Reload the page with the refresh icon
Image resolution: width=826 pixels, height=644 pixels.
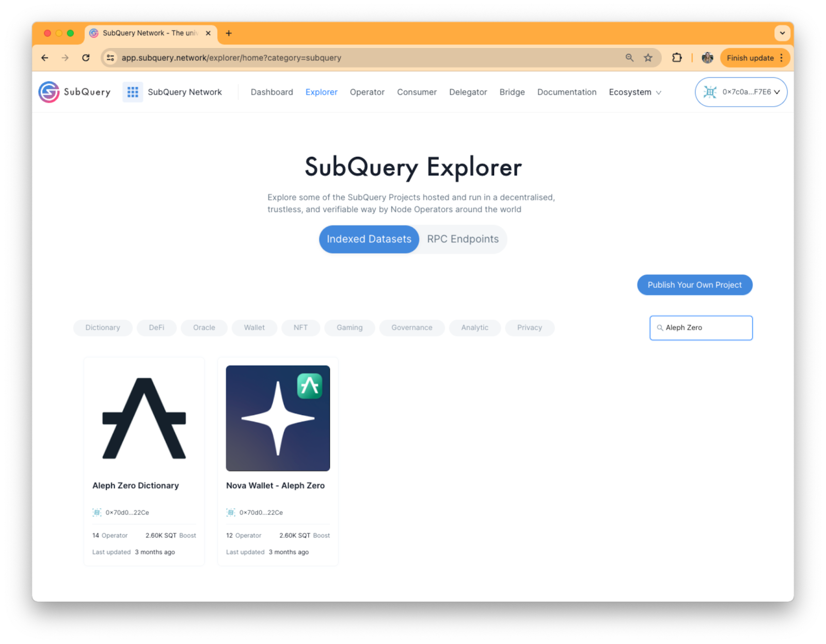[x=86, y=58]
